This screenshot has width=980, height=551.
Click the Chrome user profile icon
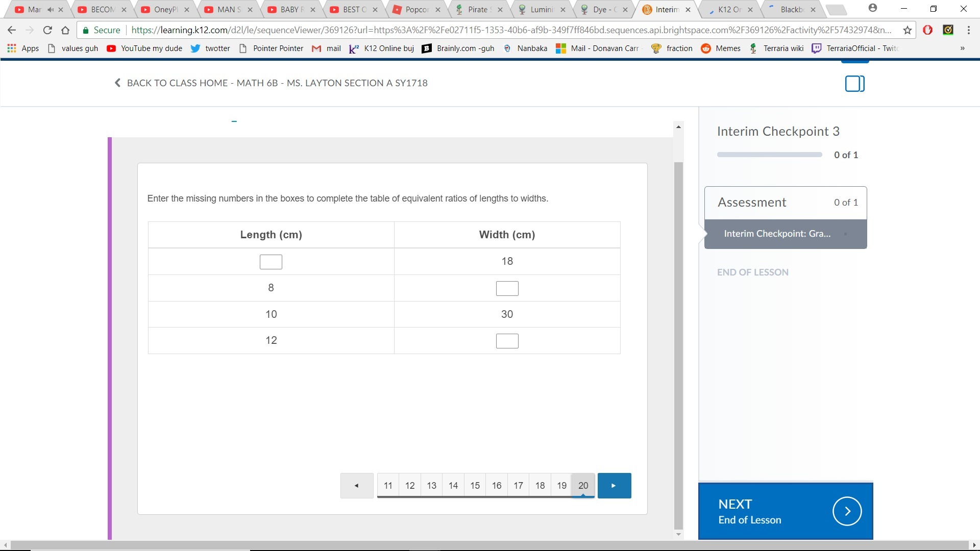click(x=873, y=8)
